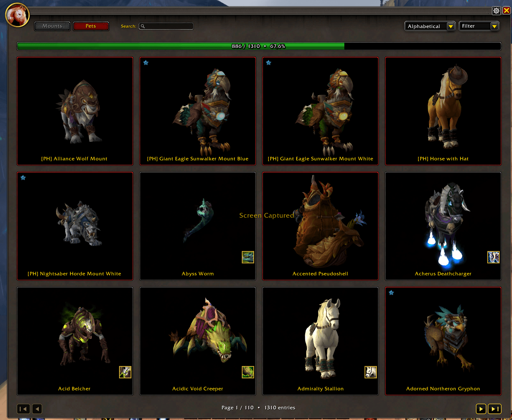
Task: Switch to the Pets tab
Action: 91,26
